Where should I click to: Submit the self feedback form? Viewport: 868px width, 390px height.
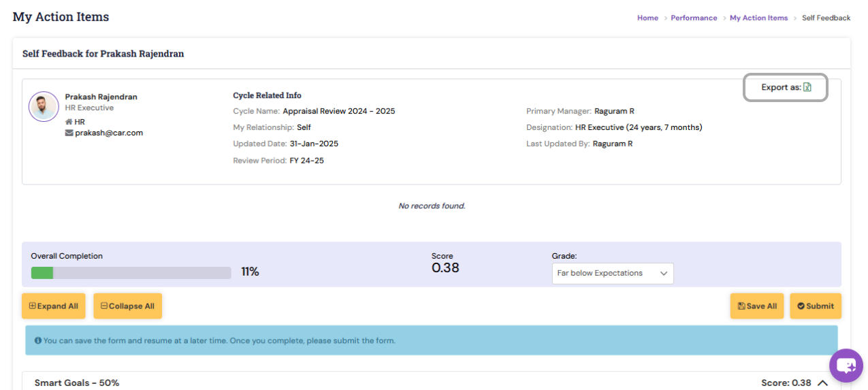coord(816,306)
